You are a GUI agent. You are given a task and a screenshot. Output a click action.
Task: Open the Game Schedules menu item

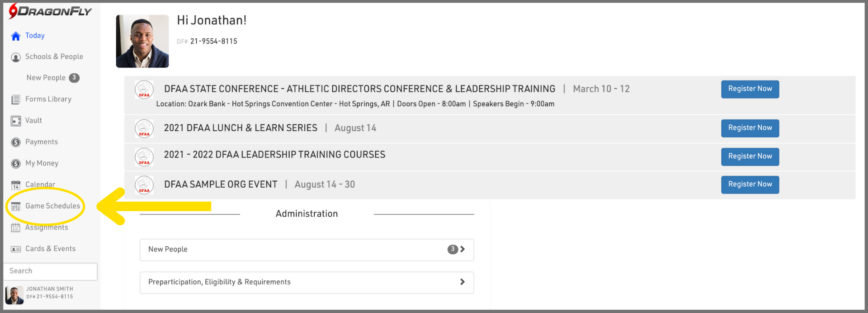tap(52, 206)
